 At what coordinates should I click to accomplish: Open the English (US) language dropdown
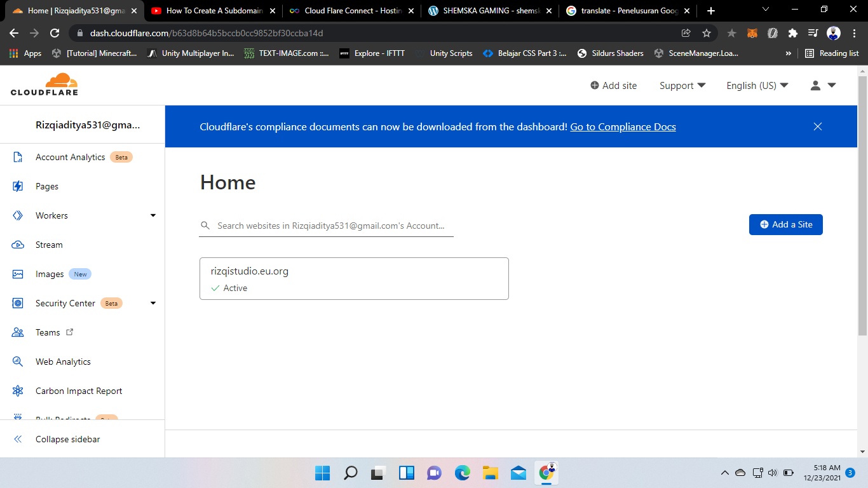(x=757, y=85)
